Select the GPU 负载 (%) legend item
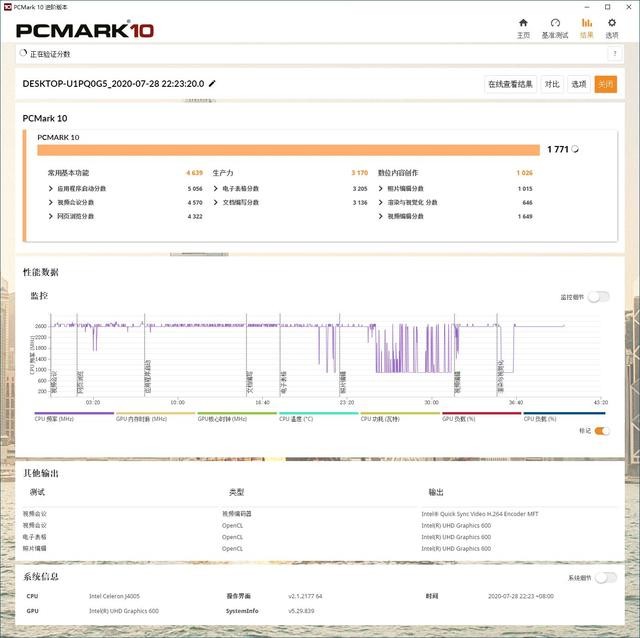640x638 pixels. coord(482,416)
